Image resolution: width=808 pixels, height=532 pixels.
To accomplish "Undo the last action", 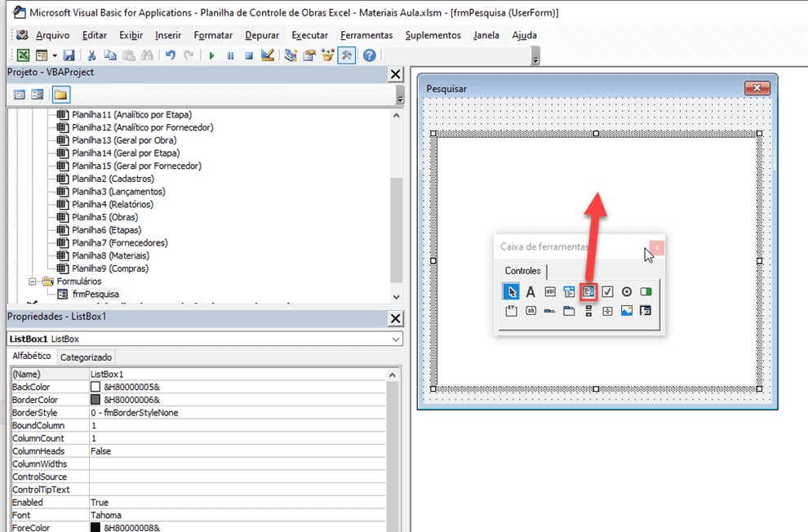I will pos(170,55).
